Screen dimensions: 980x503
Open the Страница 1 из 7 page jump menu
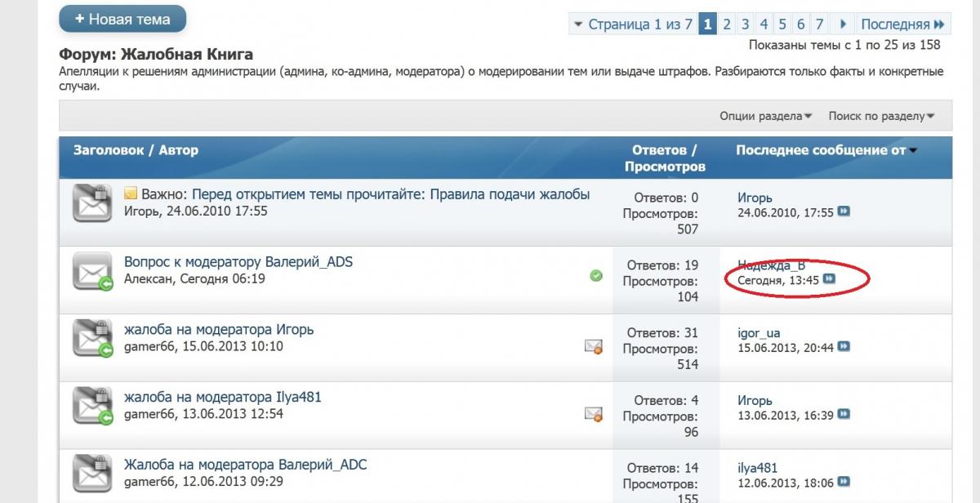(633, 24)
